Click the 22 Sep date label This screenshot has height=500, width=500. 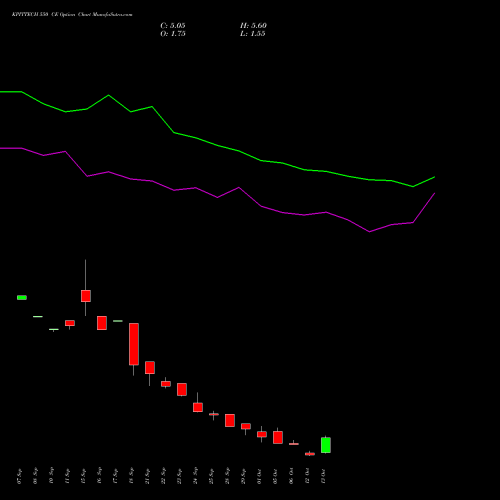[x=163, y=476]
